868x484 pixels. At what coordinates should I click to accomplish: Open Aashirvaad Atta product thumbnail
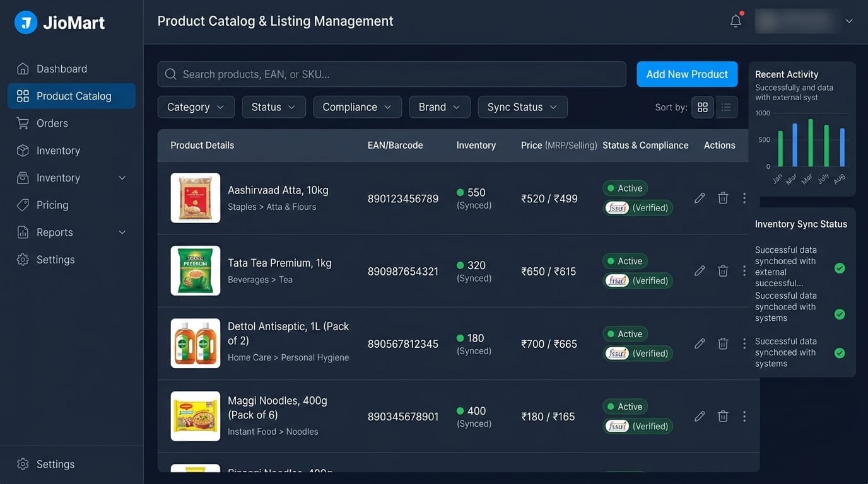[x=196, y=198]
